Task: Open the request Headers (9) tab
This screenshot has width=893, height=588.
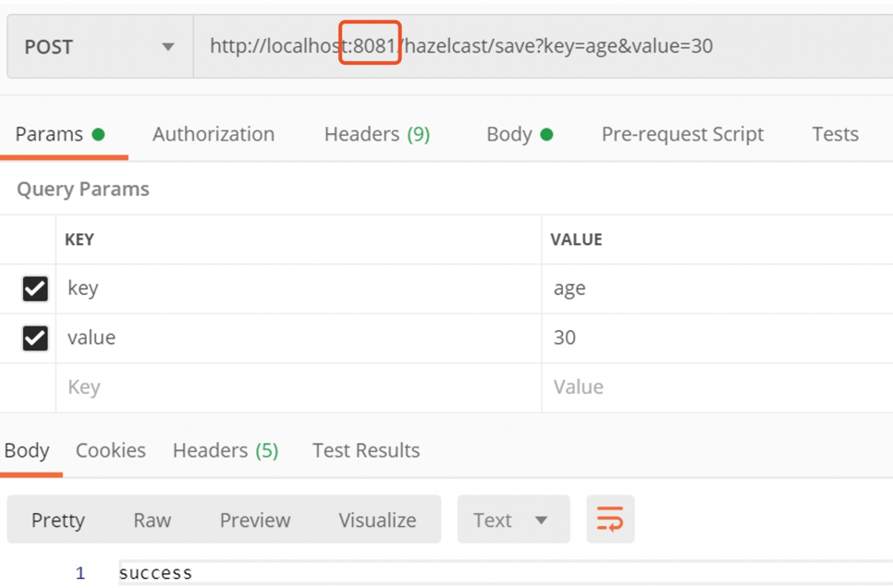Action: pos(377,134)
